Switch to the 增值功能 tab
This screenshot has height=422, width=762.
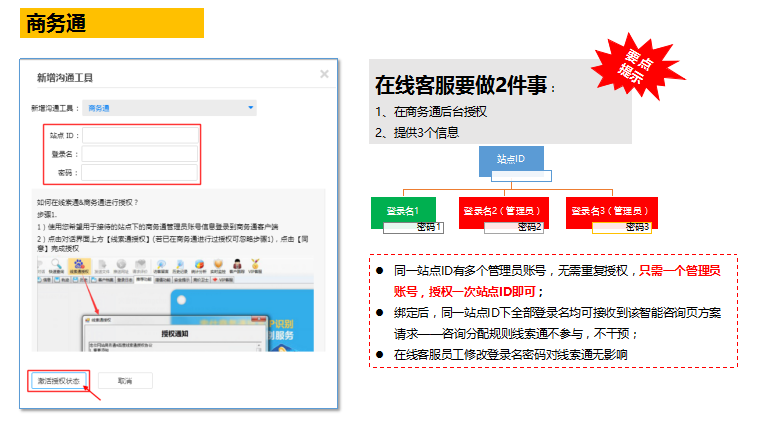[163, 280]
